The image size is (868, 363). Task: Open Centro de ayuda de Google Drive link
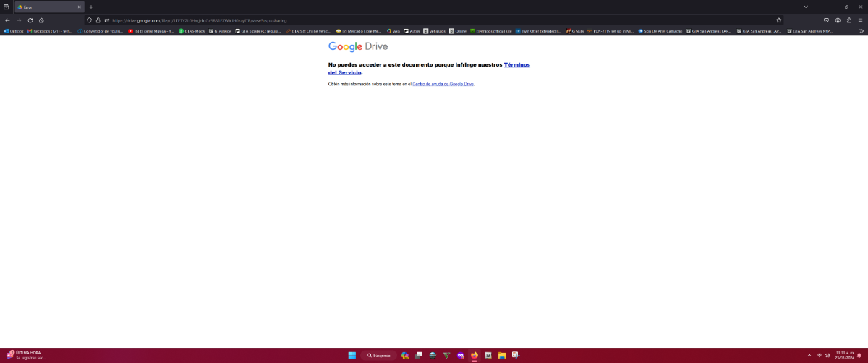[x=443, y=84]
